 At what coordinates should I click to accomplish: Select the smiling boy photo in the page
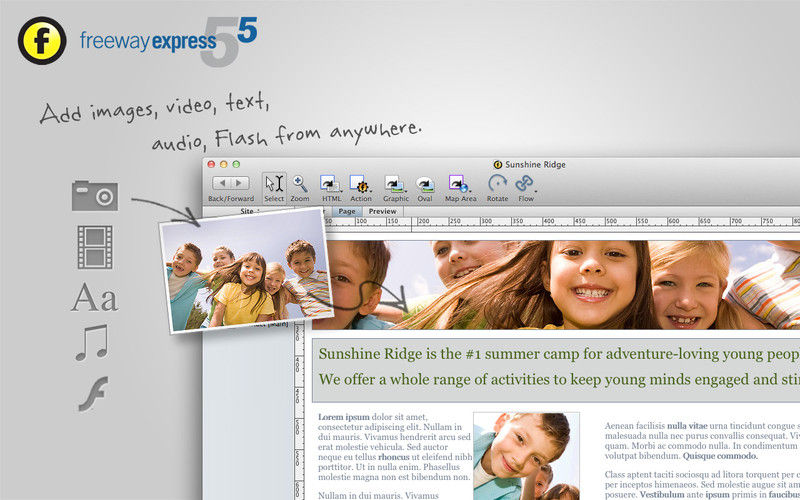526,456
